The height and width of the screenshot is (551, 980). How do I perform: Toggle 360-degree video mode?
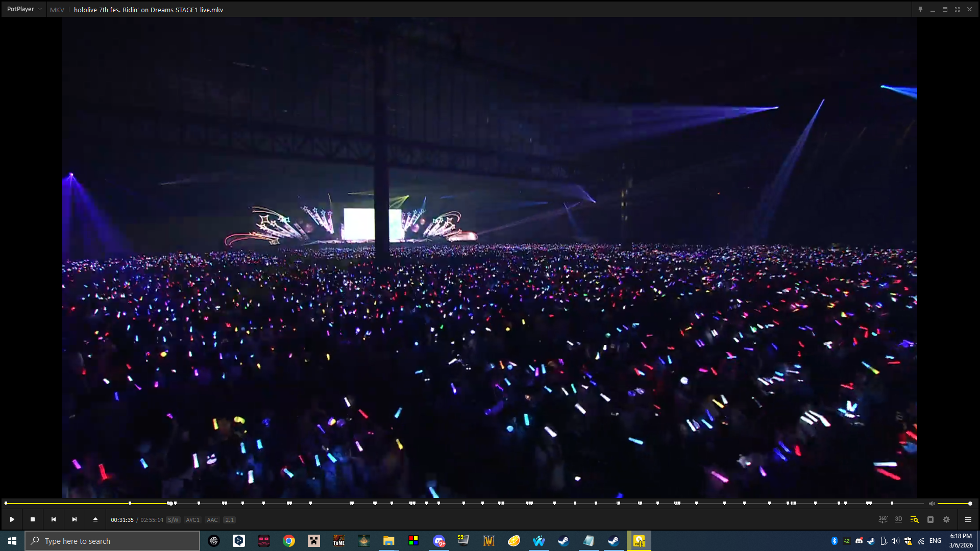pyautogui.click(x=883, y=519)
